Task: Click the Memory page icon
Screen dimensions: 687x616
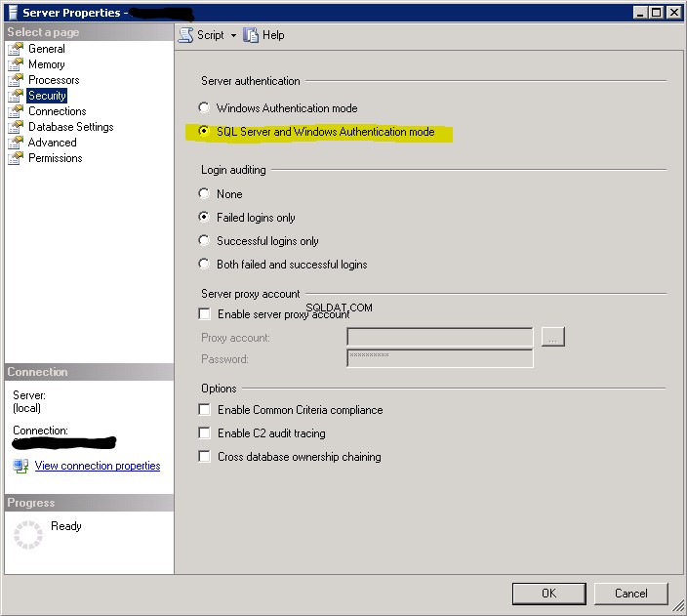Action: pyautogui.click(x=16, y=64)
